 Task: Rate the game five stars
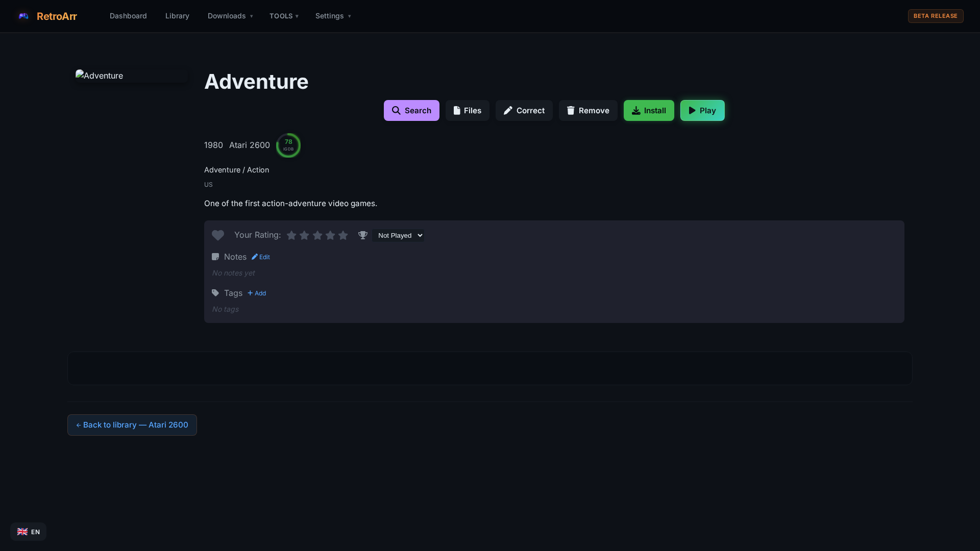343,235
